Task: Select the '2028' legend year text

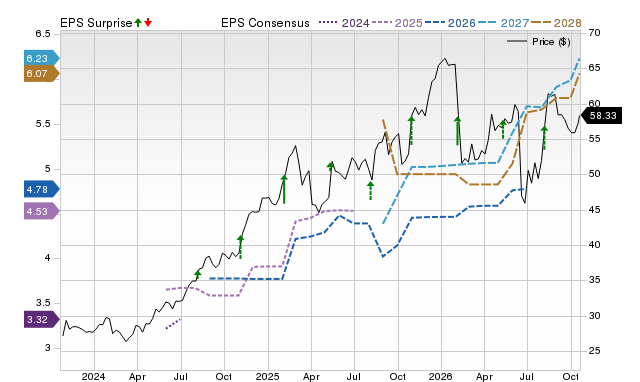Action: (567, 23)
